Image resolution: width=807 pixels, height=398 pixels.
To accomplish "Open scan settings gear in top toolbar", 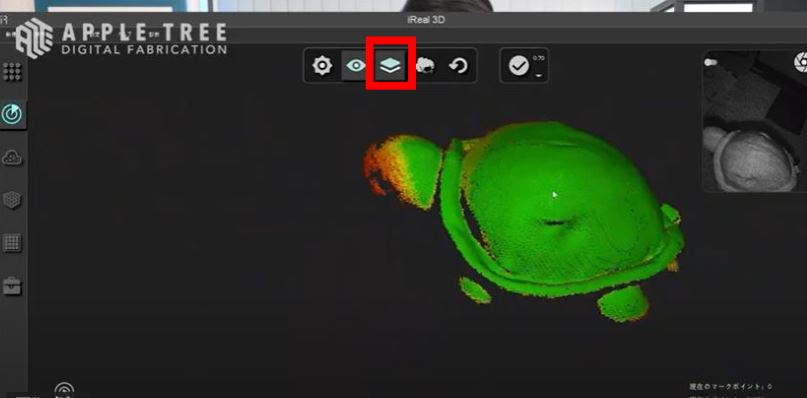I will pos(322,66).
